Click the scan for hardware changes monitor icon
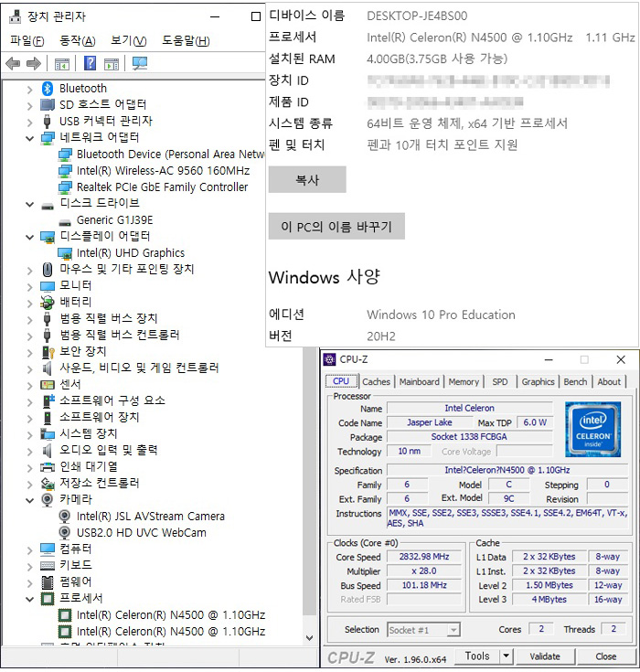The width and height of the screenshot is (640, 672). [x=139, y=63]
